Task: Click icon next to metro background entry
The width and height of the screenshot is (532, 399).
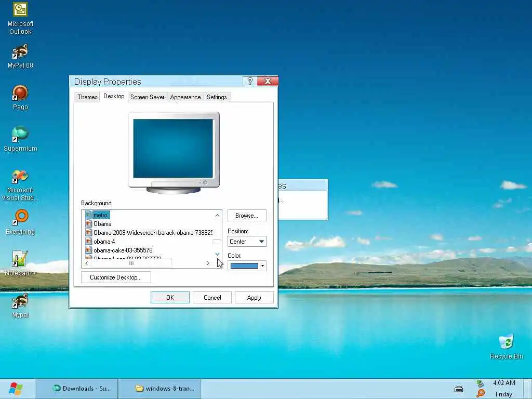Action: (88, 215)
